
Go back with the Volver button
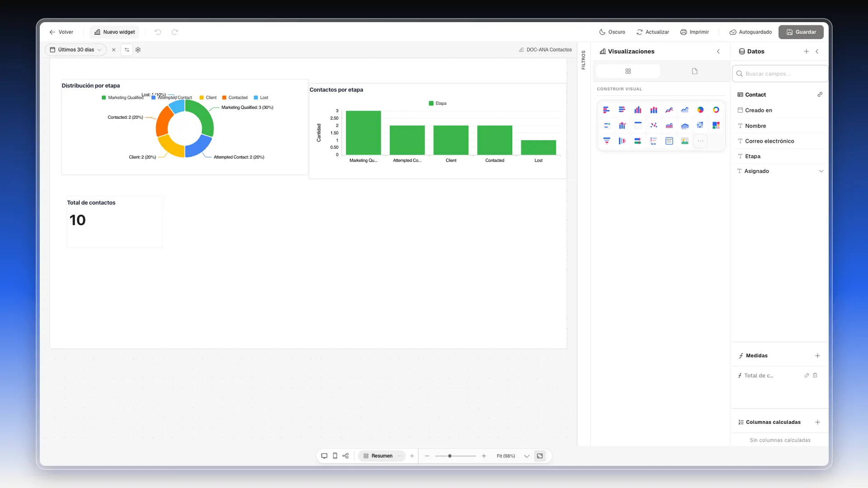coord(61,32)
